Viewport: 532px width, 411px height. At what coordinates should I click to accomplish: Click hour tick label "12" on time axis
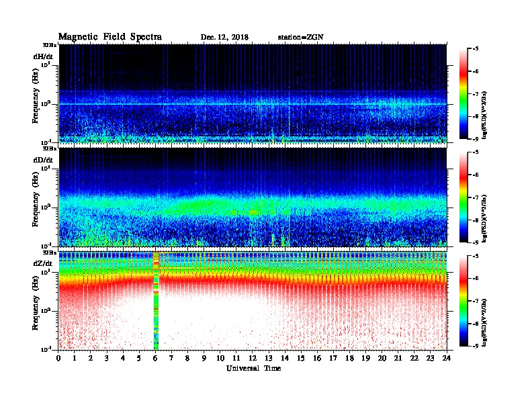[x=253, y=359]
